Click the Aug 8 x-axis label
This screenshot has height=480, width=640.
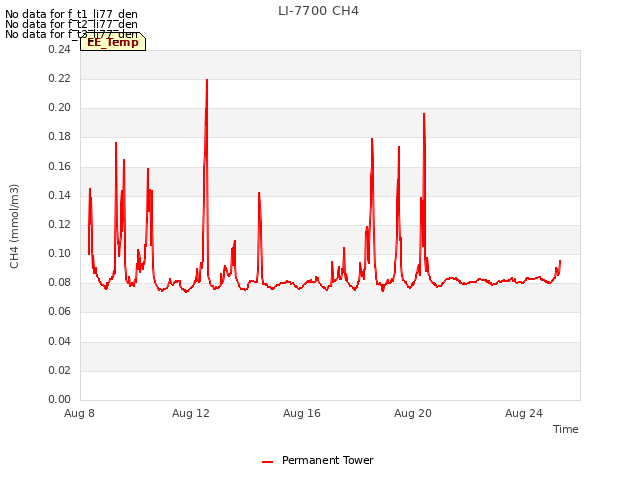79,413
